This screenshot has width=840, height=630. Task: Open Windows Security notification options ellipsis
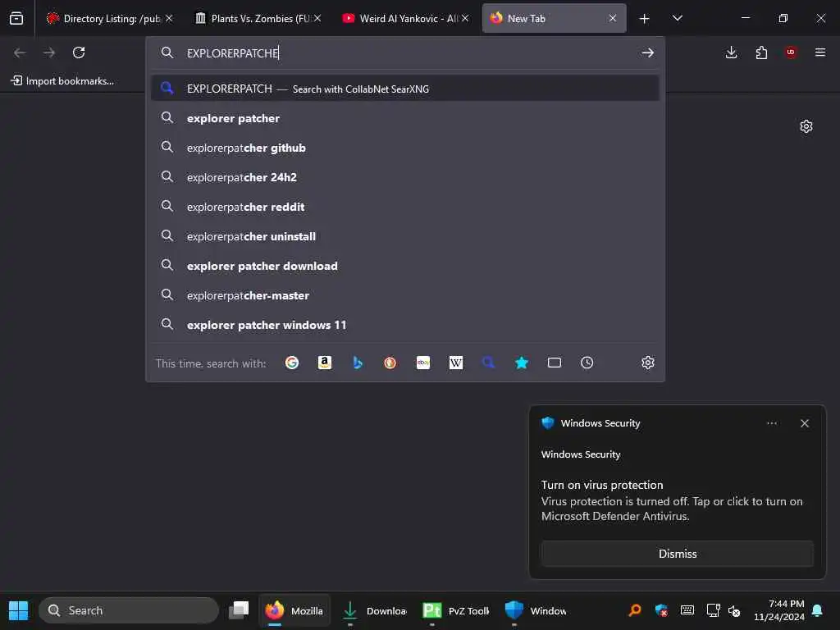coord(771,423)
